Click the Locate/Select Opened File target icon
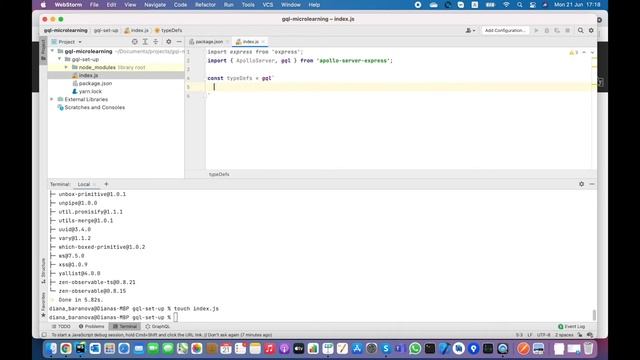 coord(134,42)
